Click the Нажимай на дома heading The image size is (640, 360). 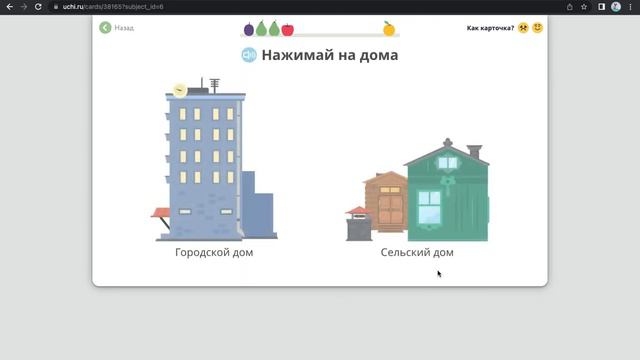coord(330,55)
